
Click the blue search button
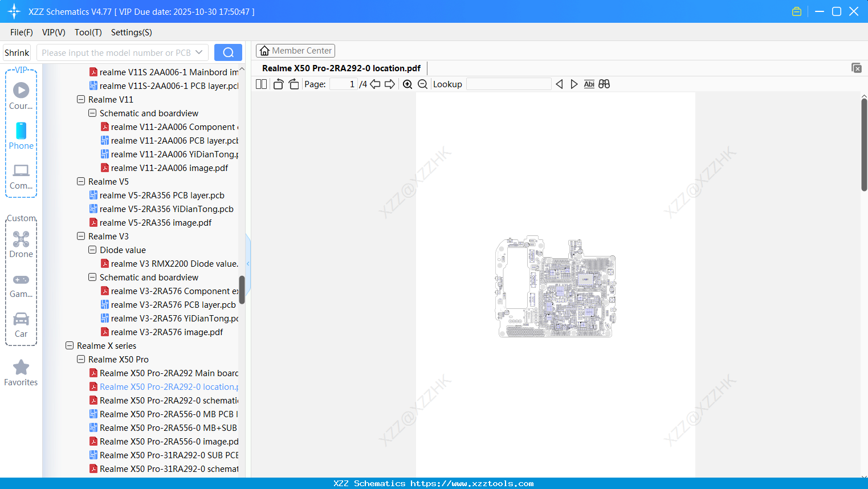point(228,52)
